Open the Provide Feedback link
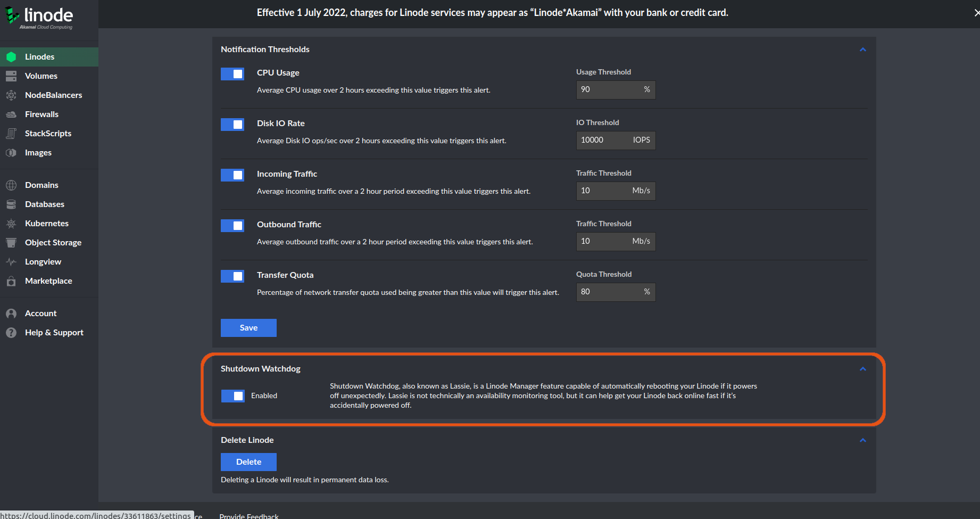The width and height of the screenshot is (980, 519). (x=249, y=516)
